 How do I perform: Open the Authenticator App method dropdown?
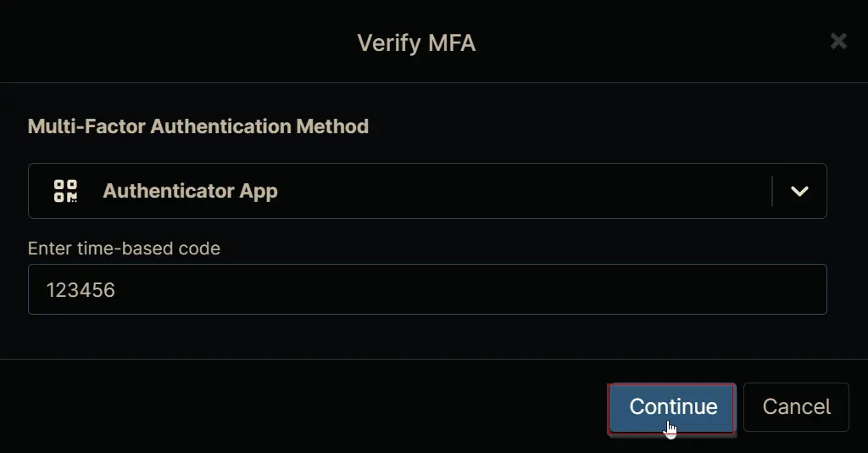(427, 191)
